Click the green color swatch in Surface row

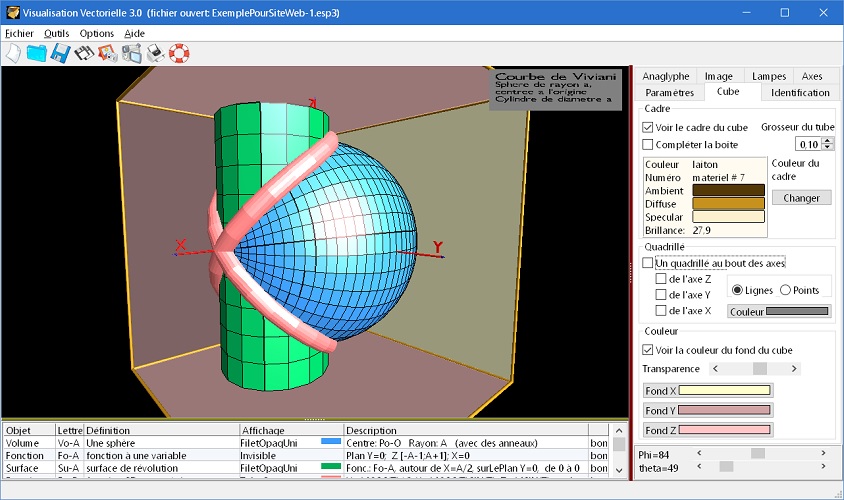pyautogui.click(x=331, y=466)
